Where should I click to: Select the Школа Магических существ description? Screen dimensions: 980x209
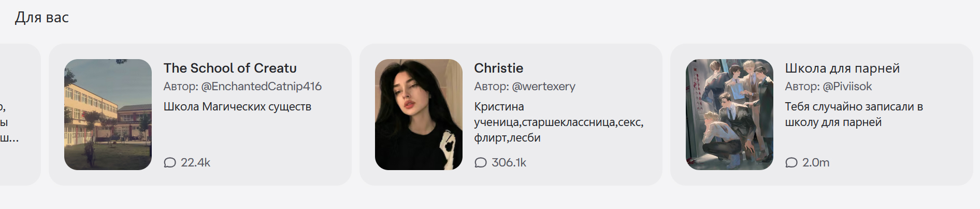237,107
